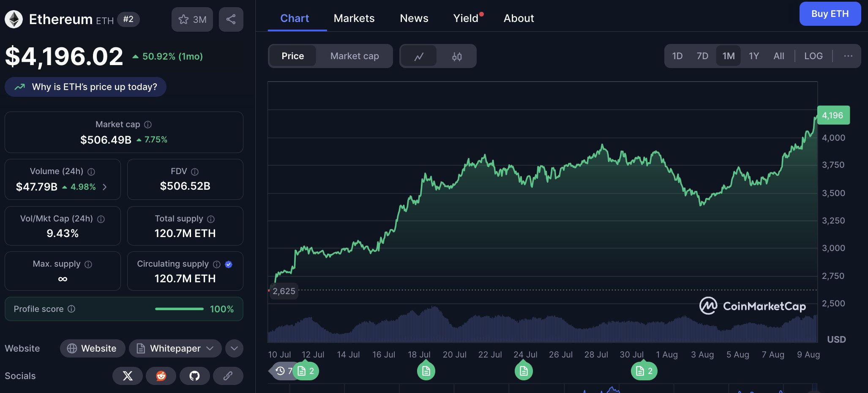Screen dimensions: 868x393
Task: Click the #2 rank badge
Action: (128, 19)
